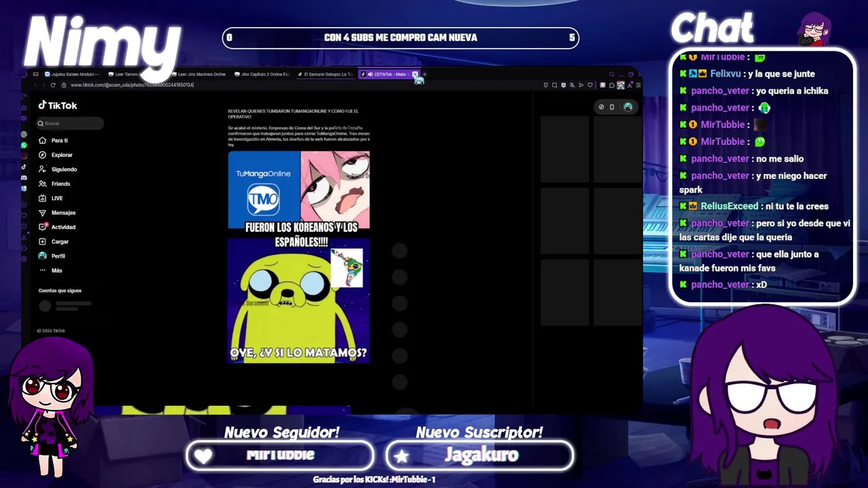The width and height of the screenshot is (868, 488).
Task: Click the sub goal progress bar
Action: point(401,38)
